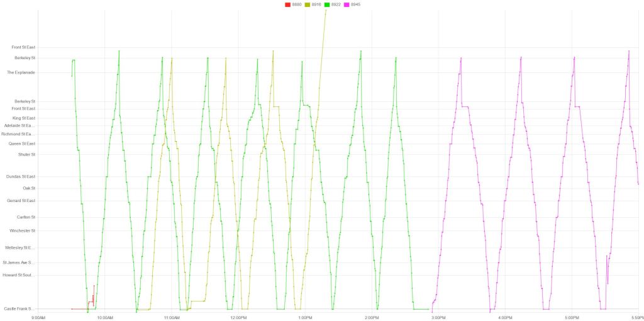Click the Castle Frank axis label
644x321 pixels.
tap(19, 309)
